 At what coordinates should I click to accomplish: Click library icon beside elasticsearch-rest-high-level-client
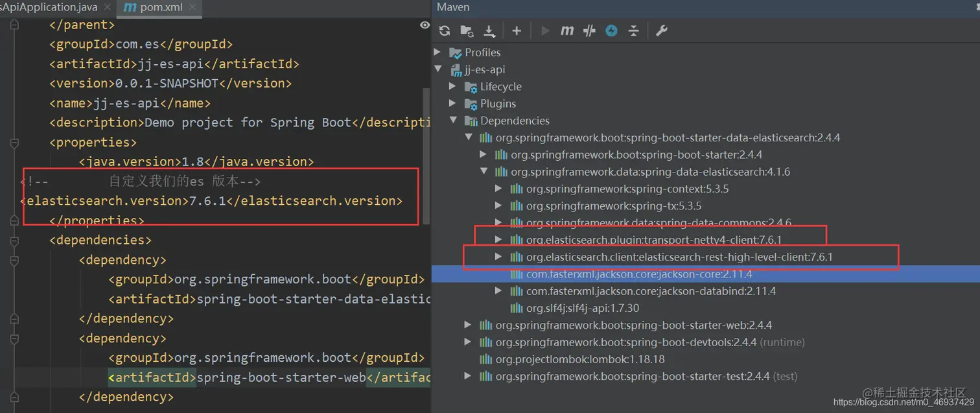click(517, 257)
